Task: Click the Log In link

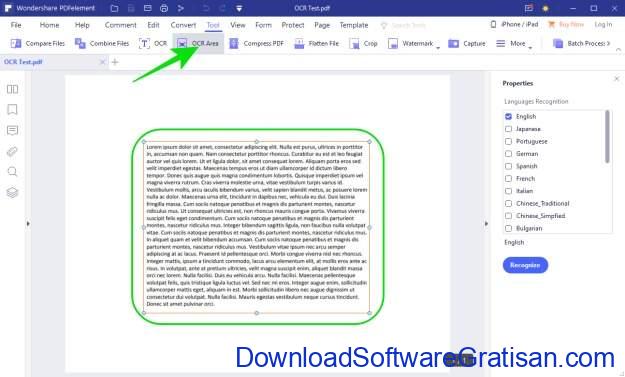Action: [603, 25]
